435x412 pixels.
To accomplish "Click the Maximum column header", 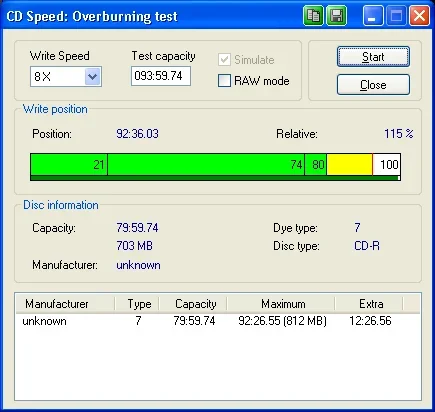I will pos(281,304).
